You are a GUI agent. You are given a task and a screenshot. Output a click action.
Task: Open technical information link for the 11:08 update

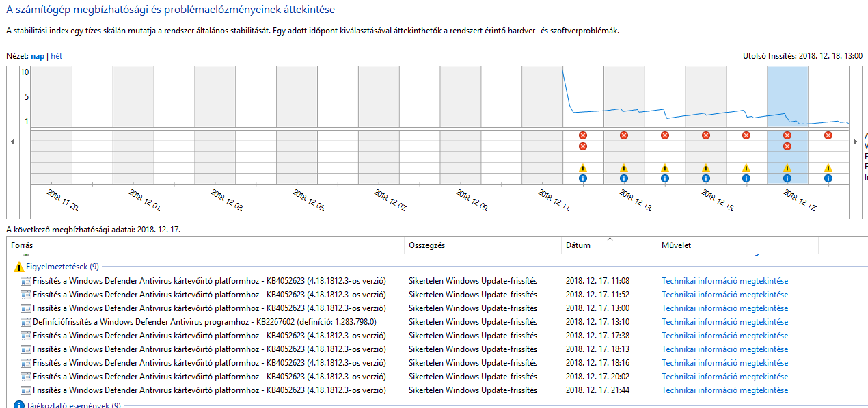click(724, 281)
